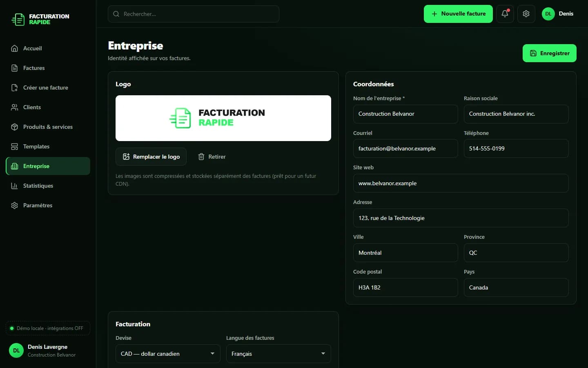Open the Factures menu item
588x368 pixels.
48,68
